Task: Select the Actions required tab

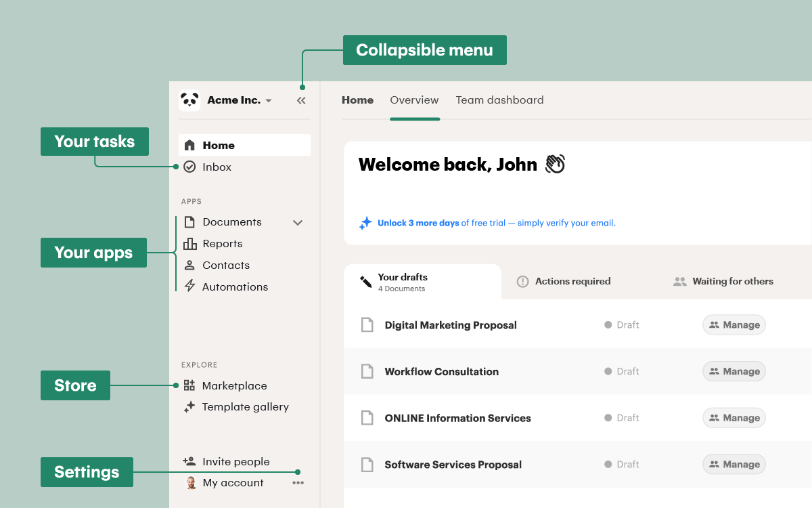Action: (x=564, y=282)
